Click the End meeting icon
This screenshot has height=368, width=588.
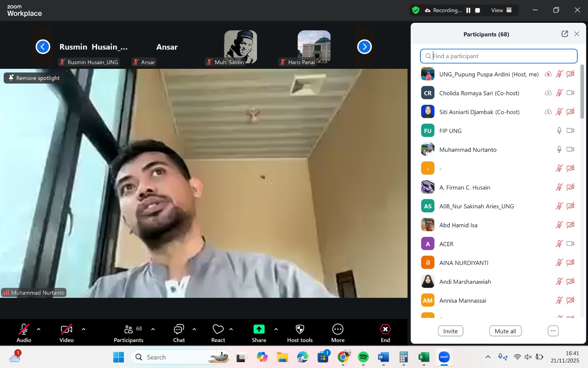click(x=385, y=329)
